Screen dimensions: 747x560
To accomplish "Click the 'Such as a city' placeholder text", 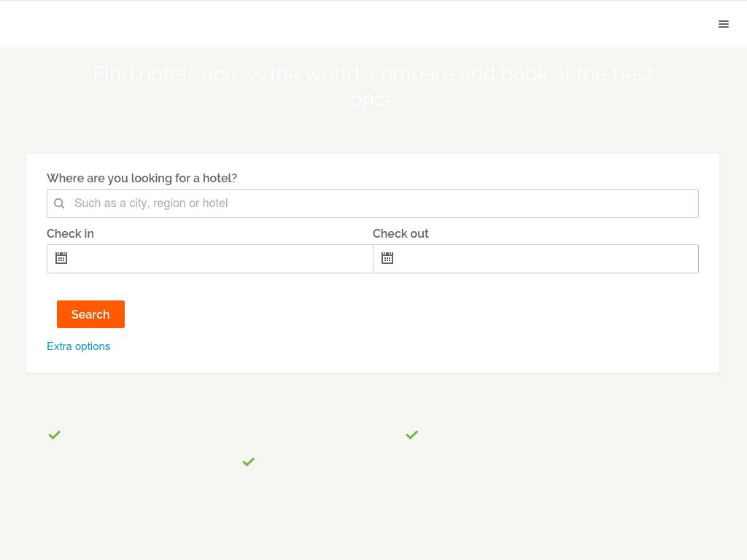I will tap(151, 203).
